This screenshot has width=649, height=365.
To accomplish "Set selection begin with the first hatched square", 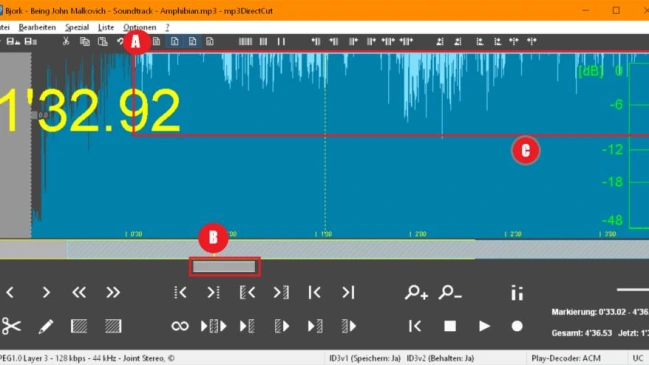I will pyautogui.click(x=79, y=326).
